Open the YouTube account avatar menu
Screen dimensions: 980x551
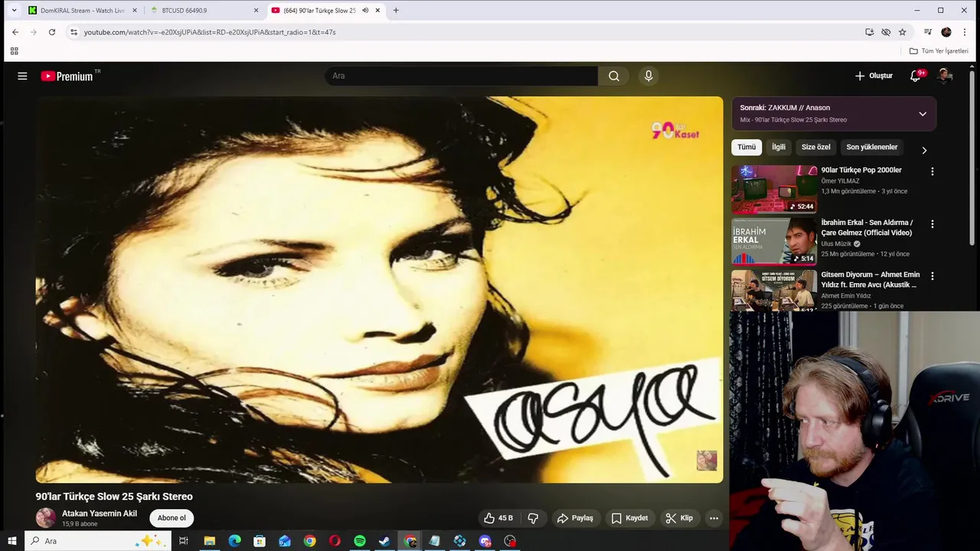[x=945, y=76]
